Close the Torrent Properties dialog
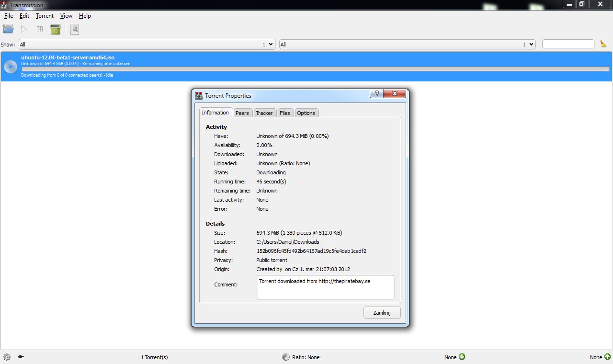The image size is (613, 364). coord(395,93)
